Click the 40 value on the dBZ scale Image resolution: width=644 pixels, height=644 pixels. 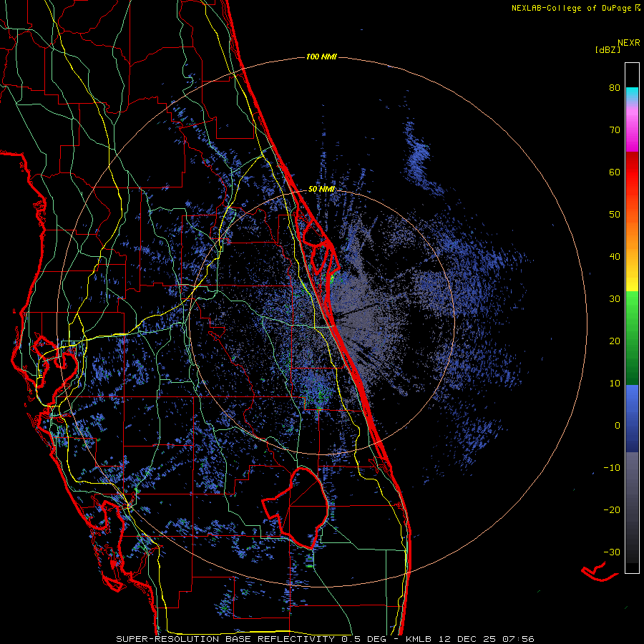click(x=615, y=257)
